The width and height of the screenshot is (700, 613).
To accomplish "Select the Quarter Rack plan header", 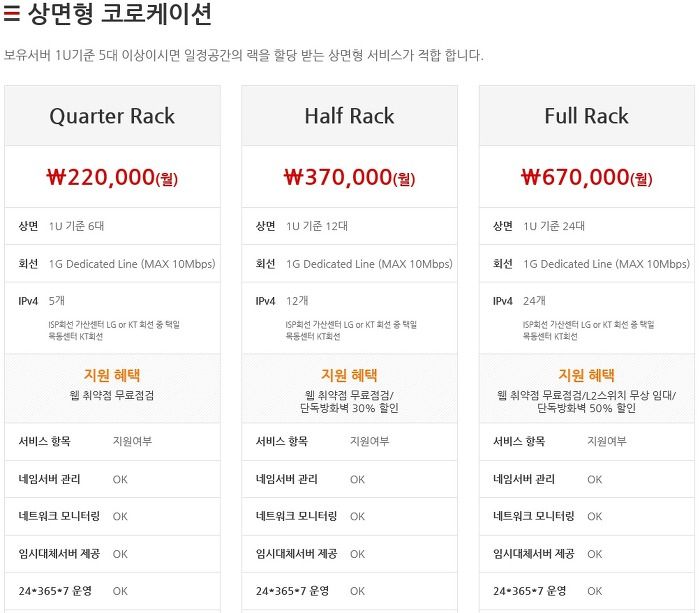I will point(112,116).
